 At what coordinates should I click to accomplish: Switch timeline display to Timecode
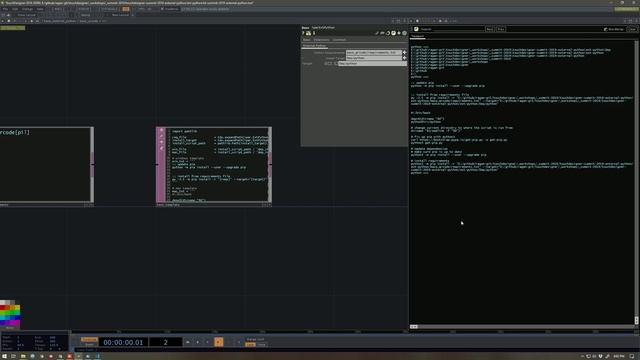click(89, 339)
